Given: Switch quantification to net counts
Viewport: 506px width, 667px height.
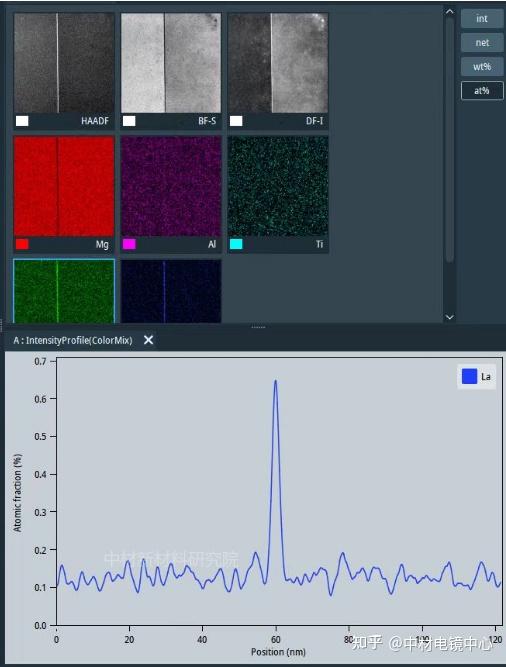Looking at the screenshot, I should [482, 43].
